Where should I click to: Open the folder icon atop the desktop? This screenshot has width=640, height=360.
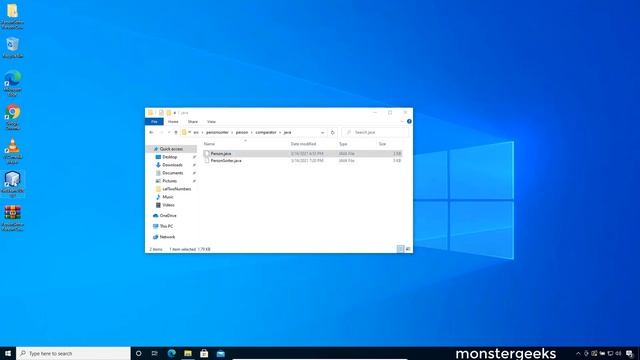[x=13, y=16]
